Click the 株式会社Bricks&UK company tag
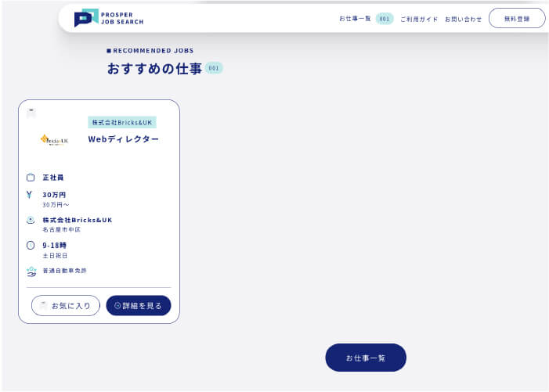The width and height of the screenshot is (549, 392). click(122, 122)
